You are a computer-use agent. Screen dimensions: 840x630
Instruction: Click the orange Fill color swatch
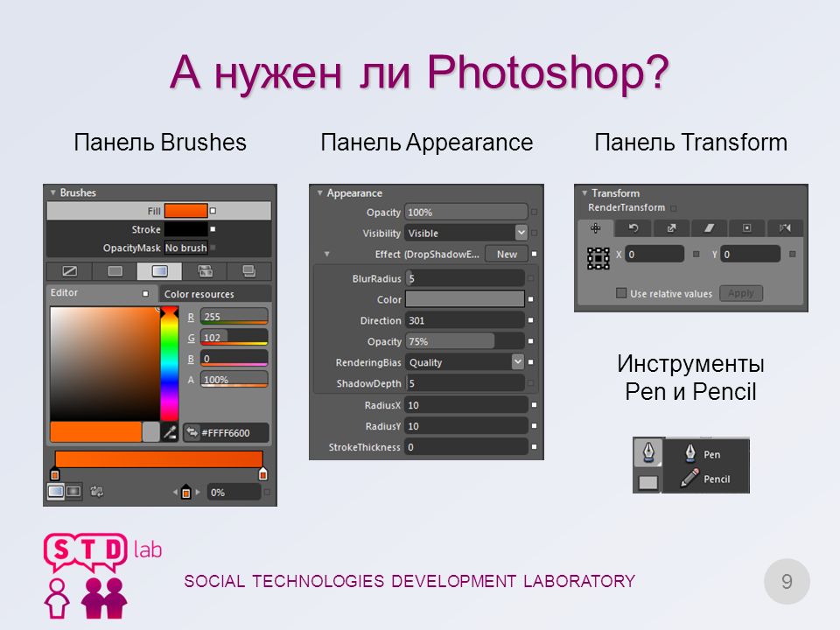click(185, 211)
